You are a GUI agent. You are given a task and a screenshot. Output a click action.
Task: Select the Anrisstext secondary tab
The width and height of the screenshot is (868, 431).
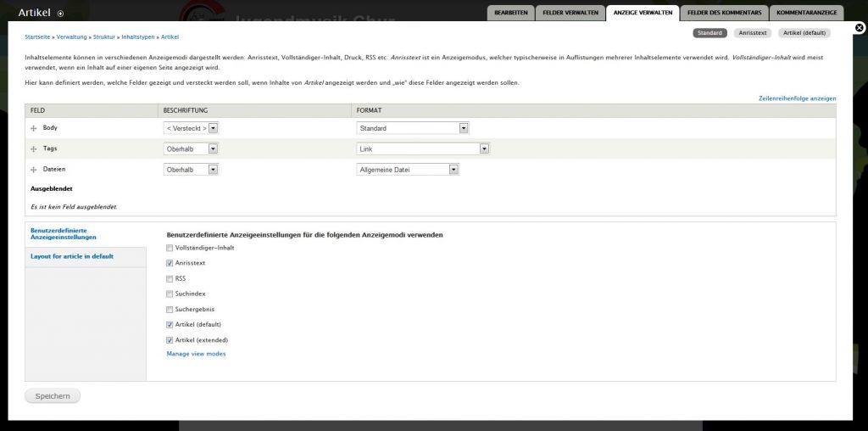tap(752, 33)
